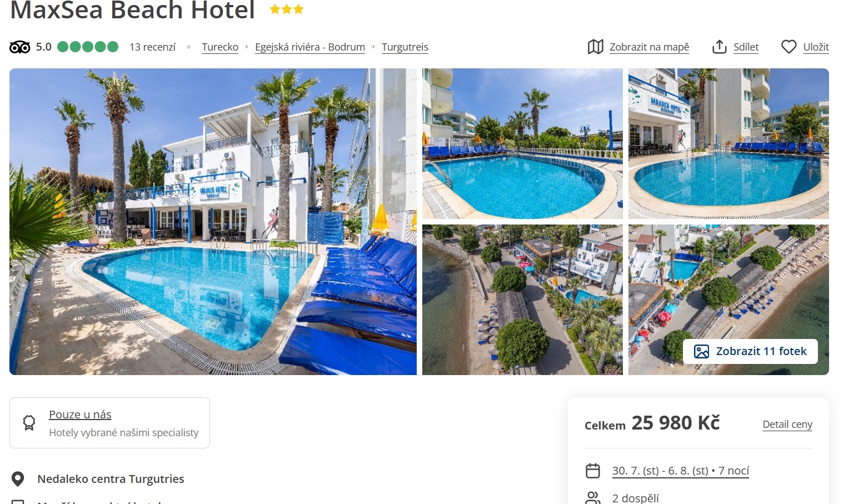854x504 pixels.
Task: Click the map icon beside Zobrazit na mapě
Action: coord(595,47)
